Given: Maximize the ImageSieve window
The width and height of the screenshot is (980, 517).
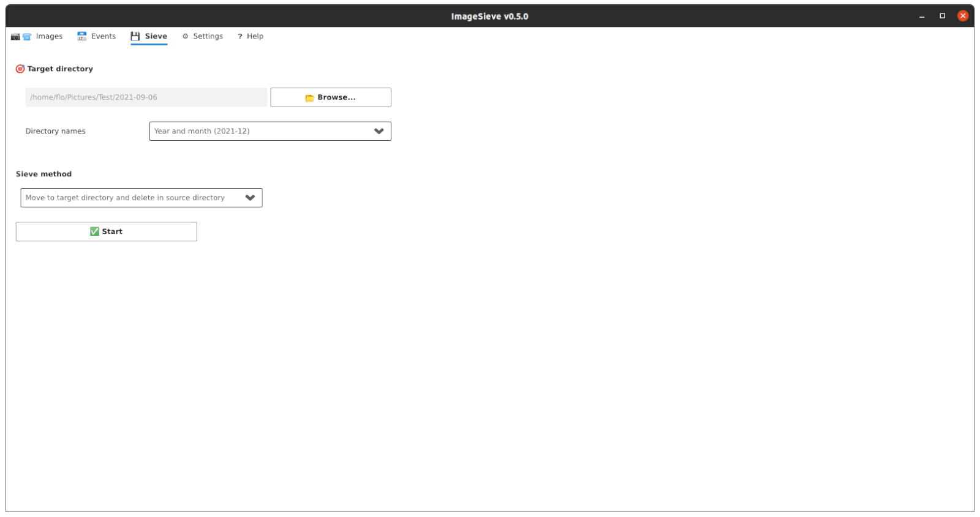Looking at the screenshot, I should pos(943,16).
